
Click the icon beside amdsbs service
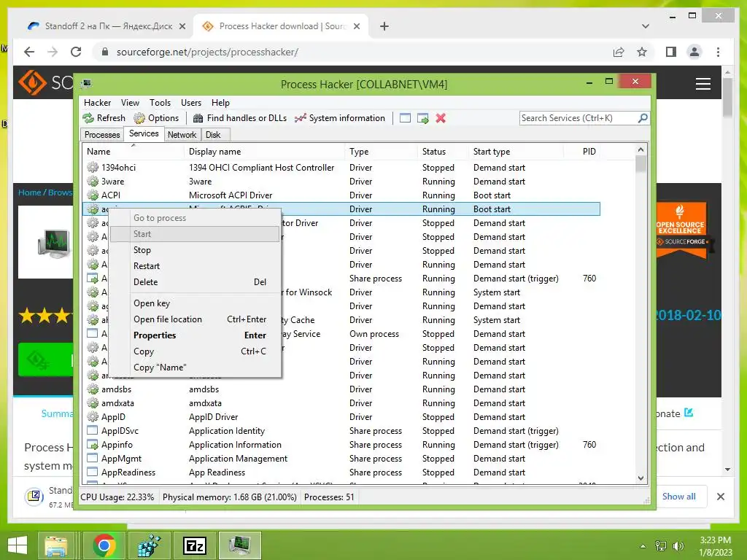pos(93,389)
